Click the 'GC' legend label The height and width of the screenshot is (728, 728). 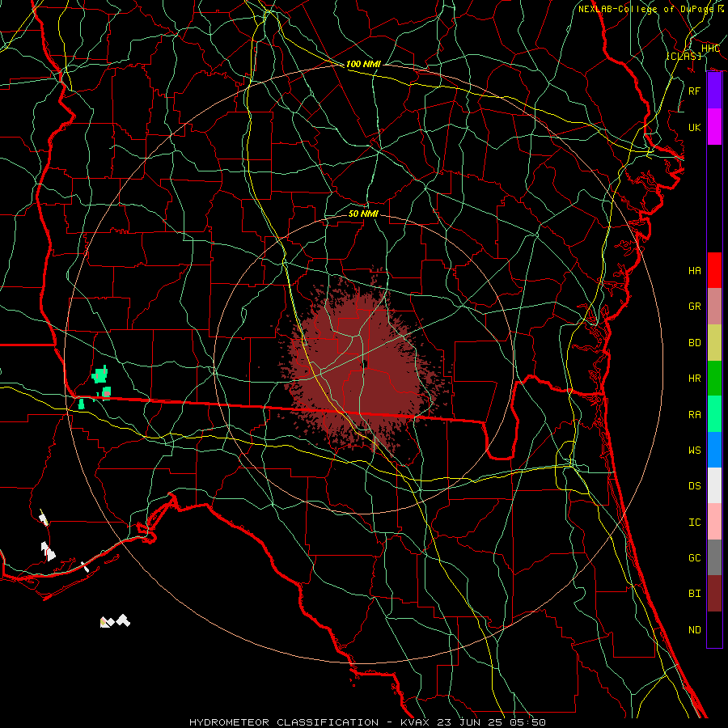point(694,558)
